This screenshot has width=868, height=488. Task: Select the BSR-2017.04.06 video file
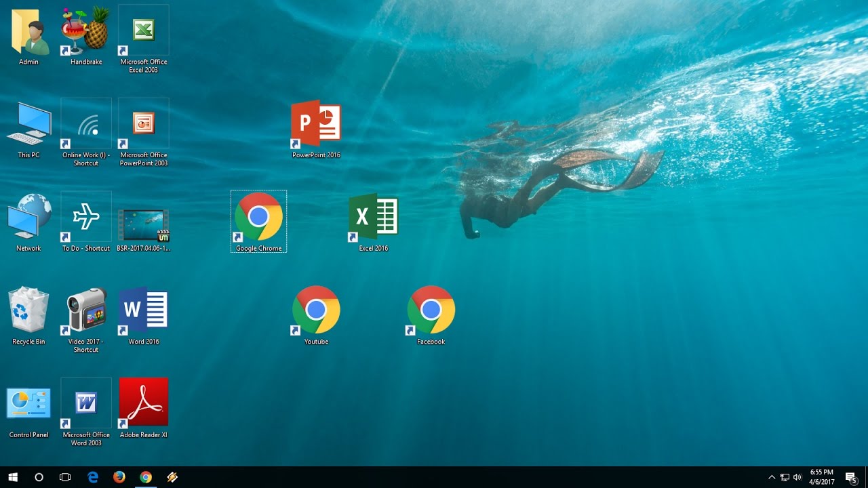coord(144,229)
